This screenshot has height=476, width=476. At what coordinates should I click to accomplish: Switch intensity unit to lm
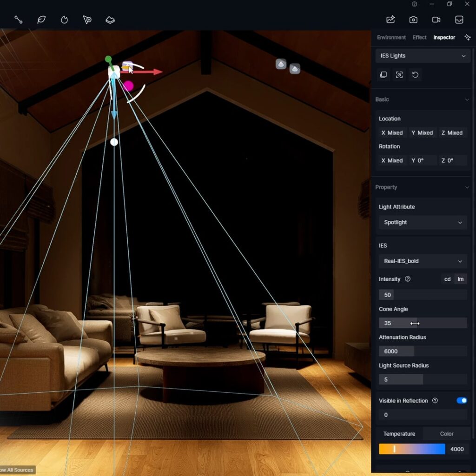coord(461,279)
